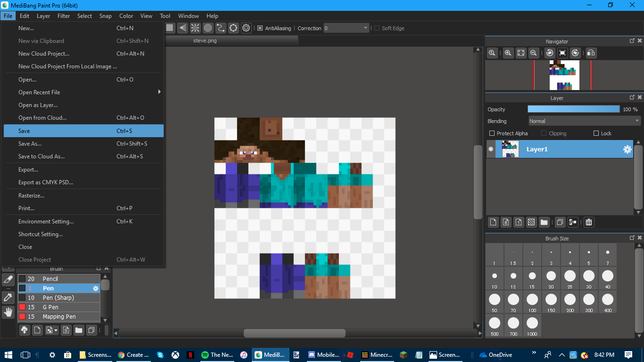This screenshot has width=644, height=362.
Task: Add a script brush with S icon
Action: [66, 330]
